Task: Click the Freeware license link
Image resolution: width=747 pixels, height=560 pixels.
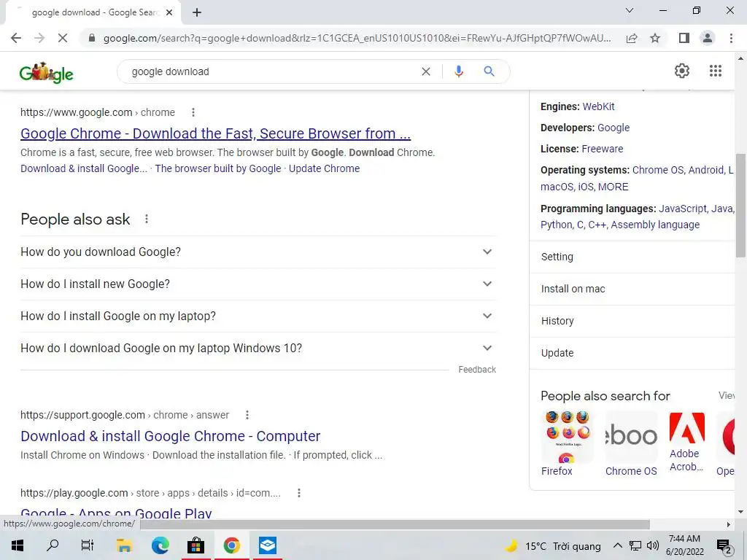Action: tap(602, 149)
